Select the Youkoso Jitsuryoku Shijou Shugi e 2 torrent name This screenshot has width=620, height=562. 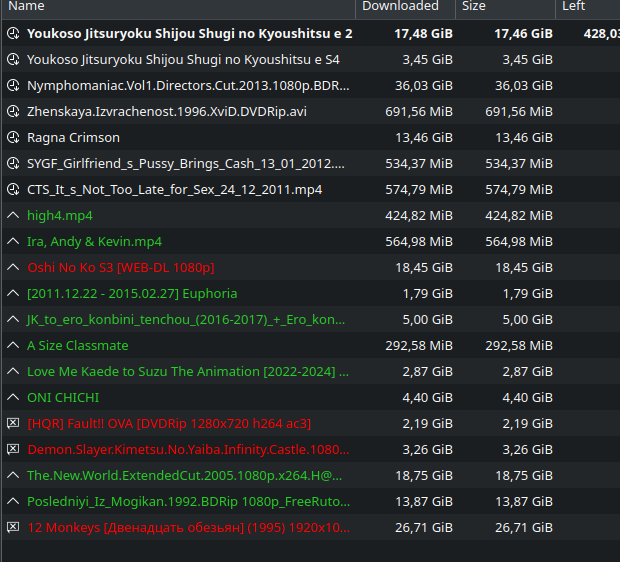[x=189, y=34]
